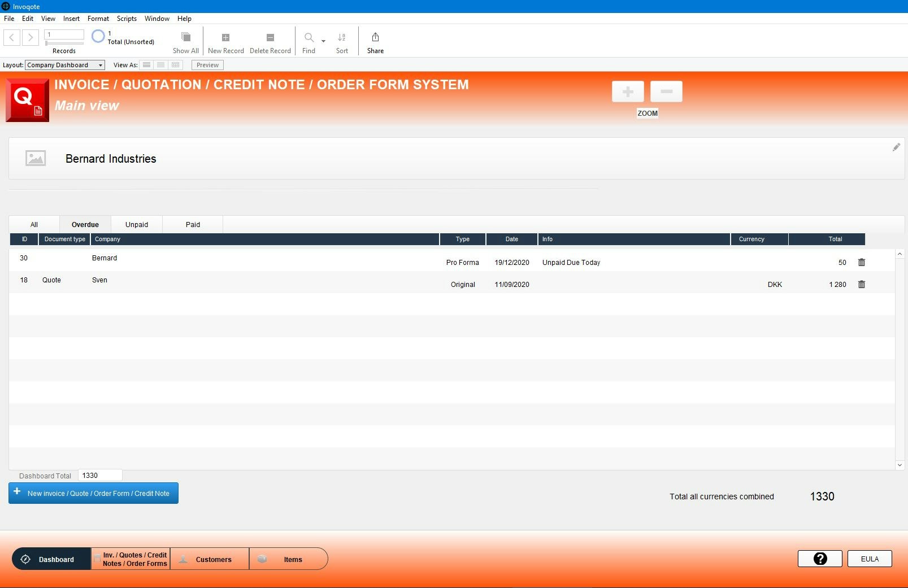
Task: Open the Scripts menu
Action: (x=127, y=19)
